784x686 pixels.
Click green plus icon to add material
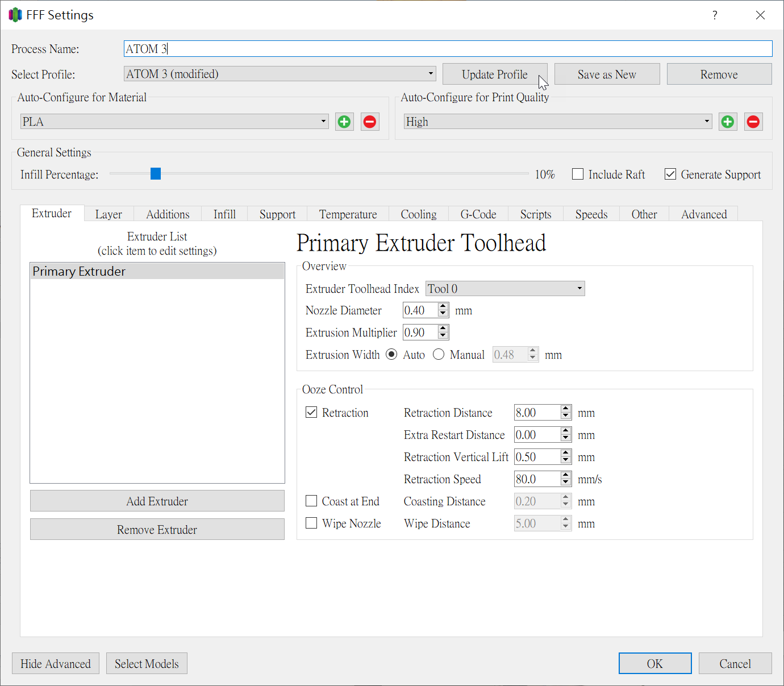tap(344, 122)
